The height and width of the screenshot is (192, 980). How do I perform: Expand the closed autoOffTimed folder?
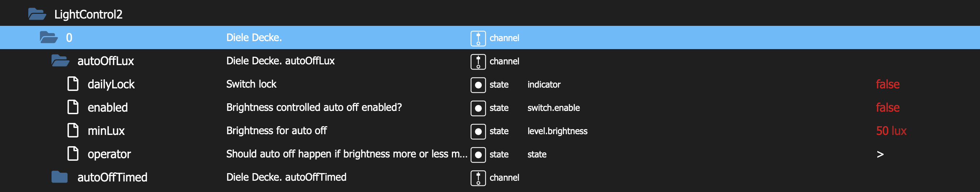[x=60, y=177]
